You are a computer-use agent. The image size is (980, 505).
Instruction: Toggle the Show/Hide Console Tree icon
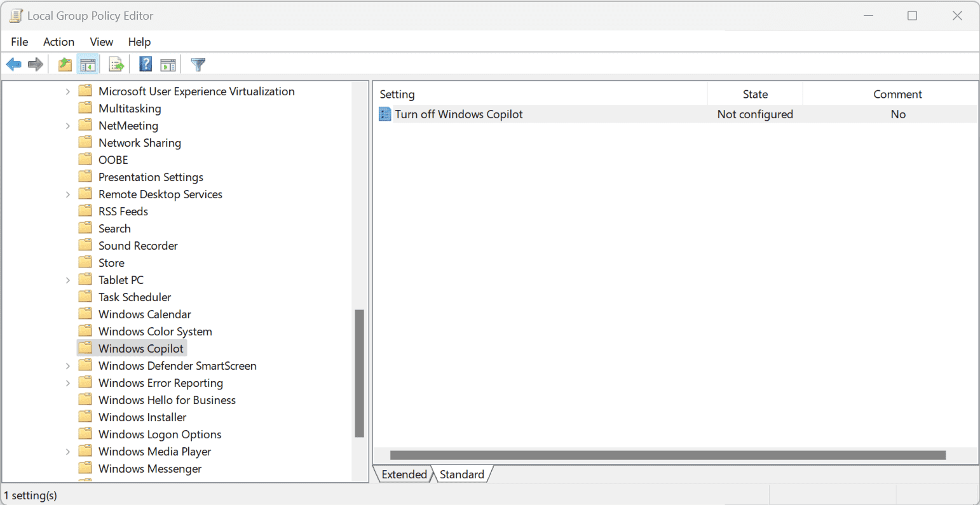pos(88,64)
